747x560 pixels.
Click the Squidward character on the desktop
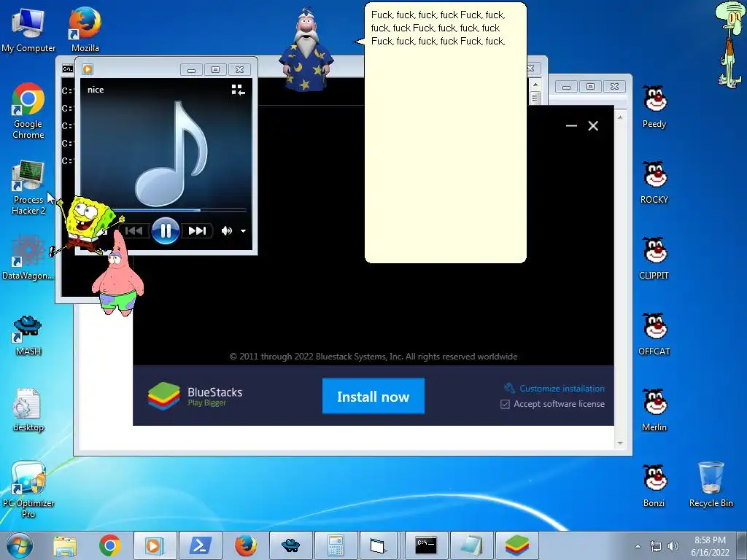pyautogui.click(x=729, y=44)
